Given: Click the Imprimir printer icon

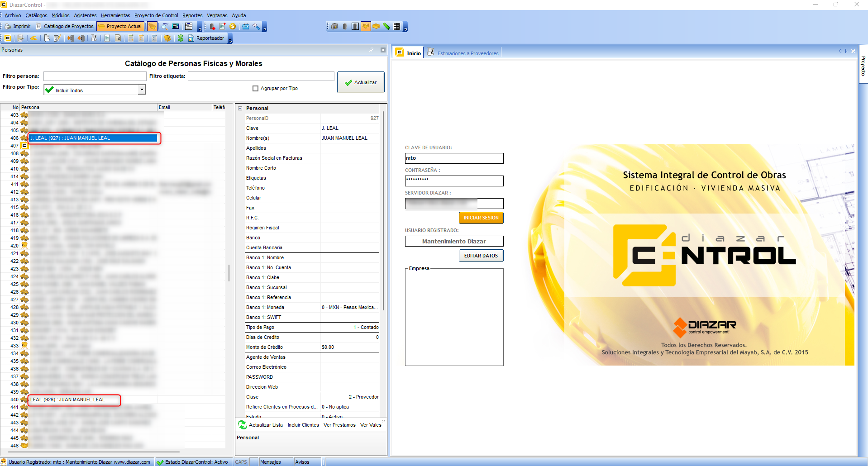Looking at the screenshot, I should pyautogui.click(x=8, y=26).
